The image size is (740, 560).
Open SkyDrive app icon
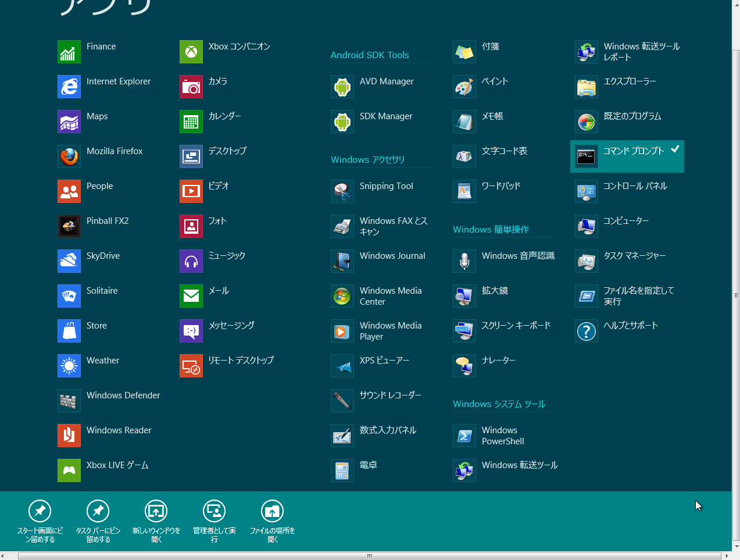point(69,261)
